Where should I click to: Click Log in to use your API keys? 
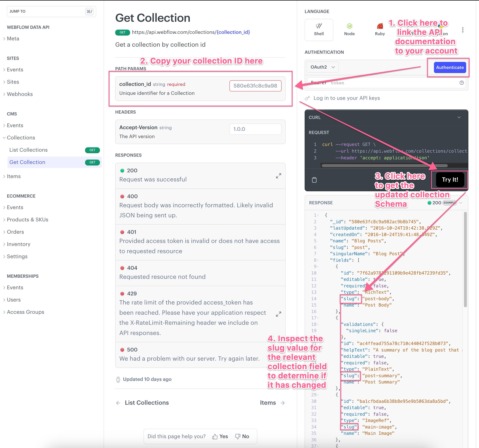[x=347, y=98]
